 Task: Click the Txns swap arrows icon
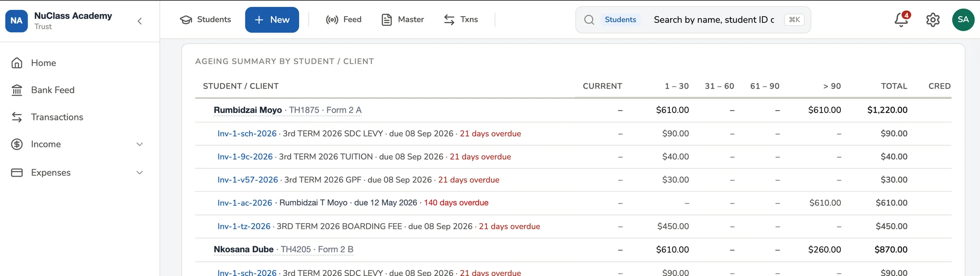(x=449, y=20)
